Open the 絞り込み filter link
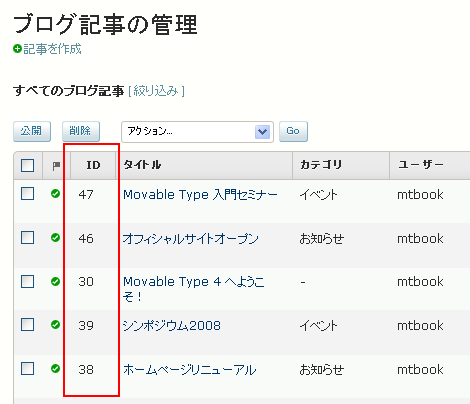This screenshot has height=404, width=470. coord(156,91)
